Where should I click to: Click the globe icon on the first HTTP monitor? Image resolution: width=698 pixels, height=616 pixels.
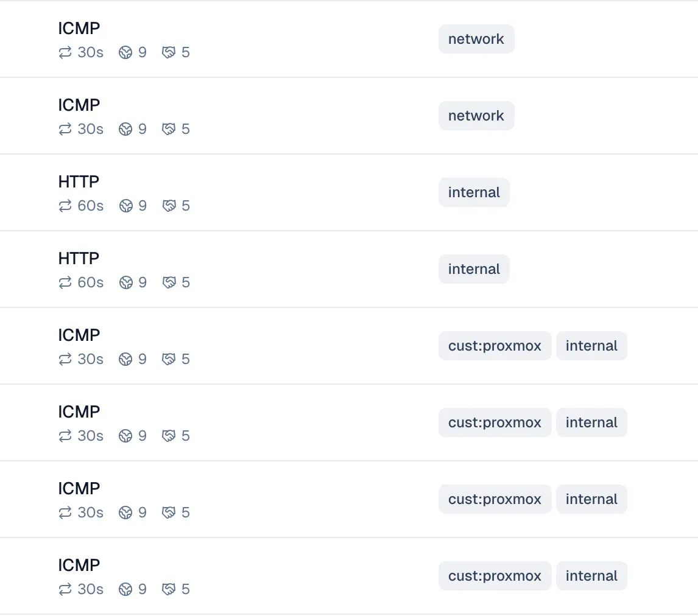click(x=126, y=206)
